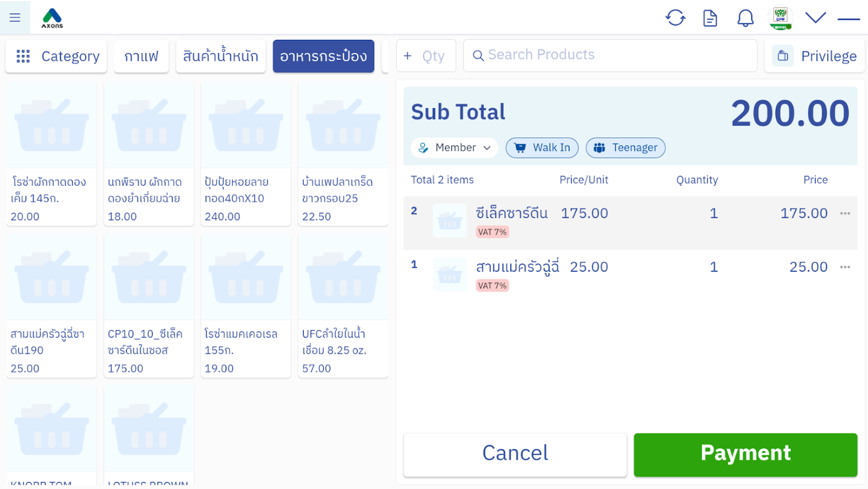Click the Teenager tag

pos(625,148)
